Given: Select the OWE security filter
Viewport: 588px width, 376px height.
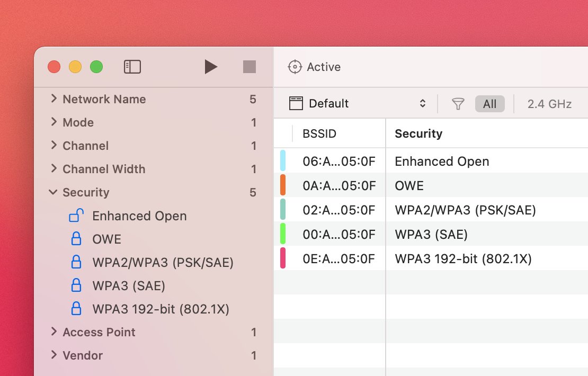Looking at the screenshot, I should coord(107,239).
